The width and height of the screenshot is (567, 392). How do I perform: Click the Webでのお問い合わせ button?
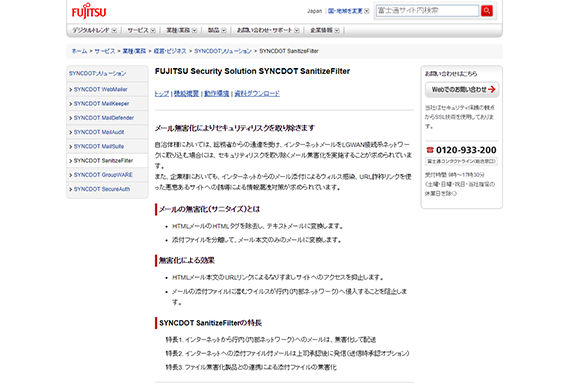click(462, 90)
